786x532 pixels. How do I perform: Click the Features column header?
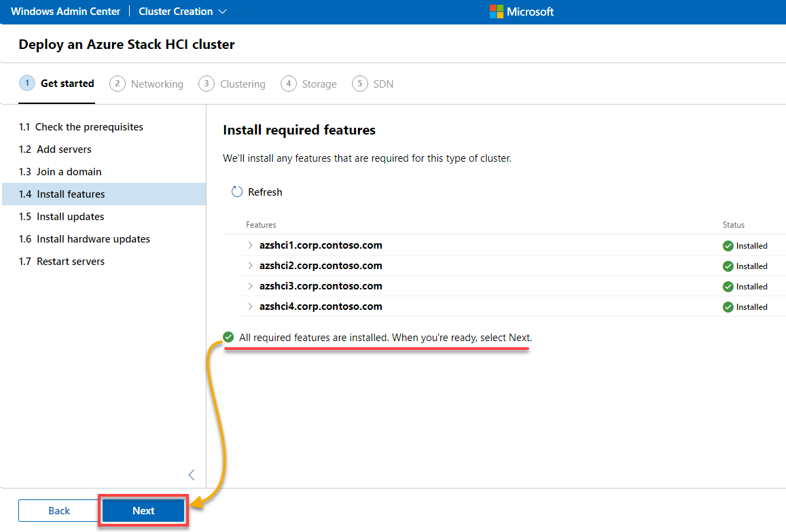point(261,225)
